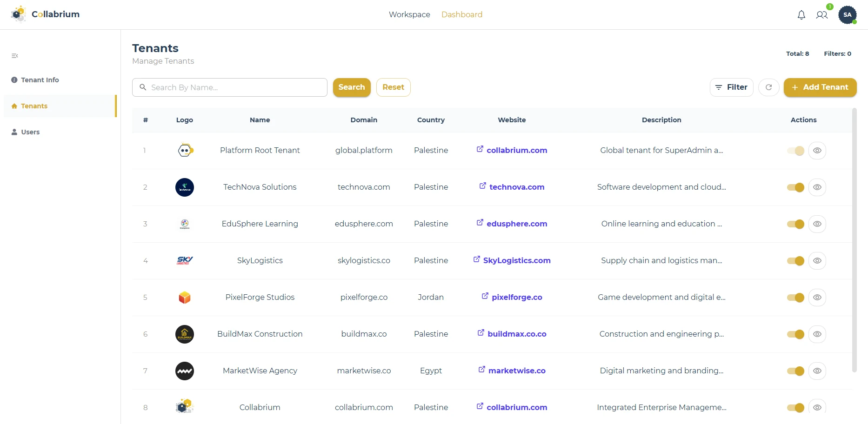Toggle TechNova Solutions active switch
The image size is (868, 424).
click(795, 187)
